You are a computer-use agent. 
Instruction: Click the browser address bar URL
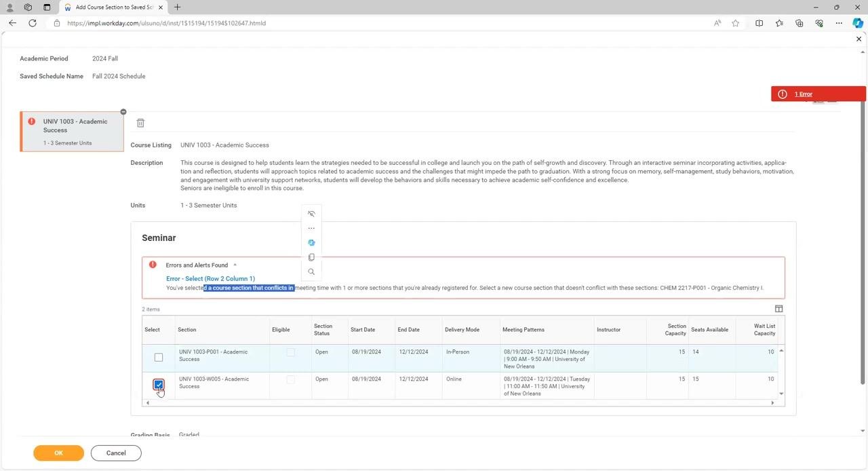point(167,23)
